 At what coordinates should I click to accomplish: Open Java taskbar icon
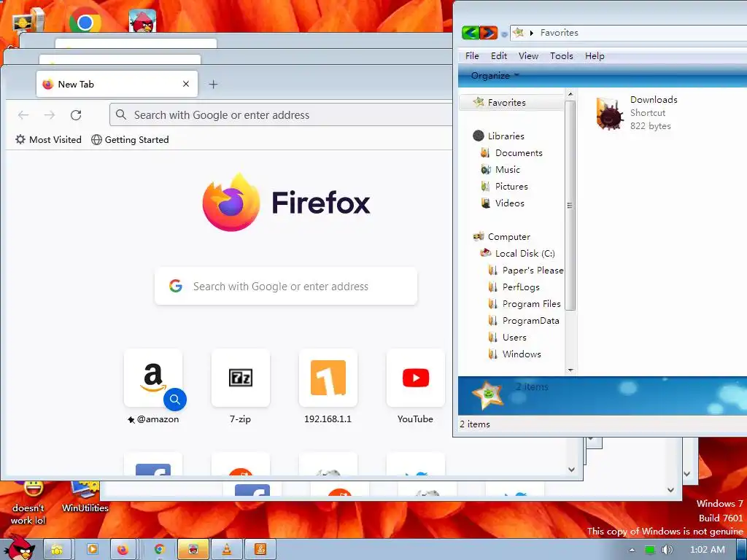260,549
